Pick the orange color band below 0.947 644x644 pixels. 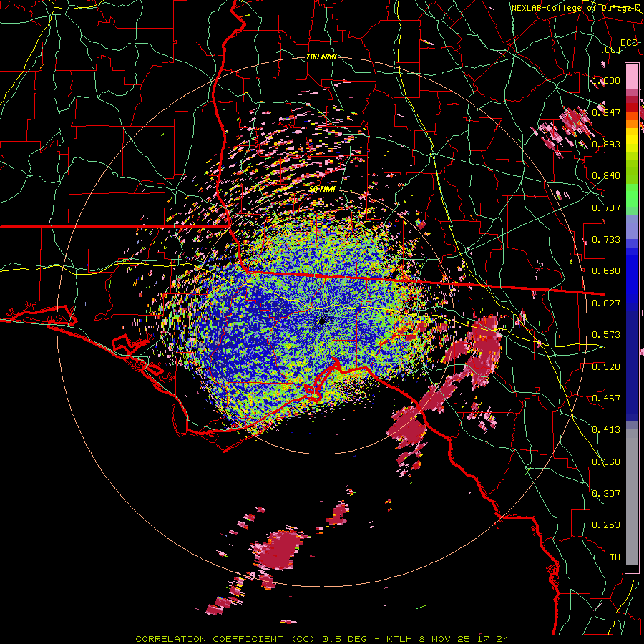coord(632,124)
